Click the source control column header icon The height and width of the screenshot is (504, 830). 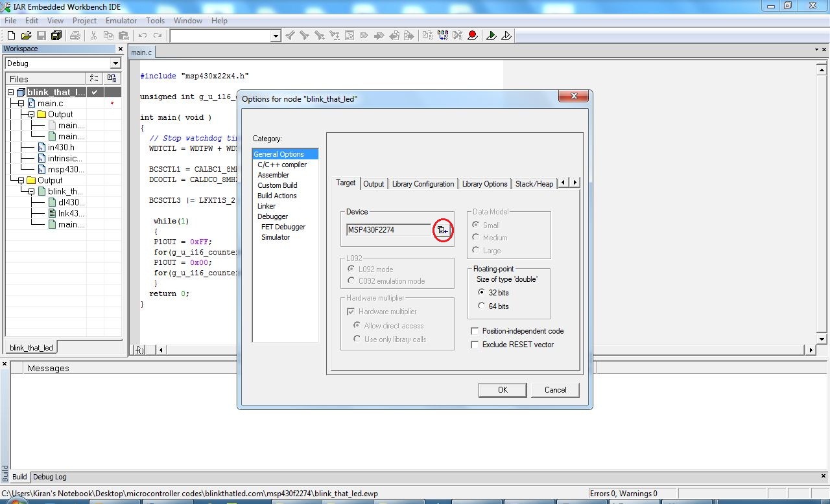[x=112, y=78]
